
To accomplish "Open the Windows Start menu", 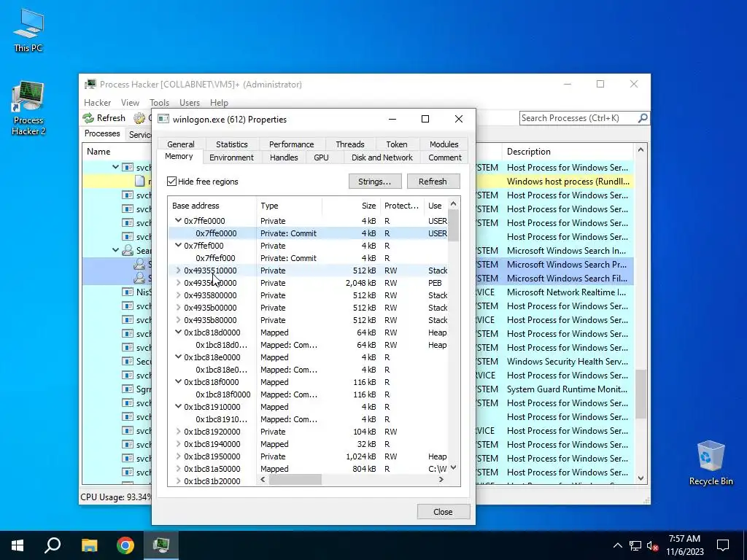I will pyautogui.click(x=18, y=545).
